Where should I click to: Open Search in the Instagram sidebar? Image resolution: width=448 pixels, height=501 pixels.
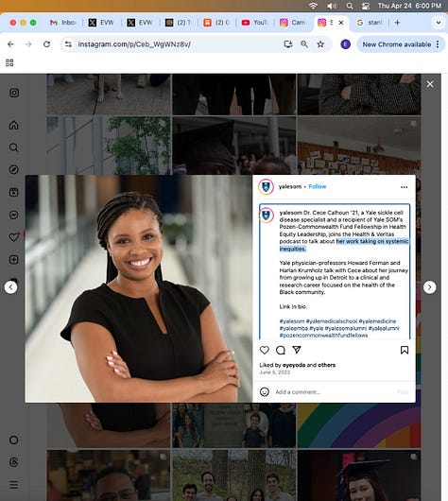[x=14, y=147]
